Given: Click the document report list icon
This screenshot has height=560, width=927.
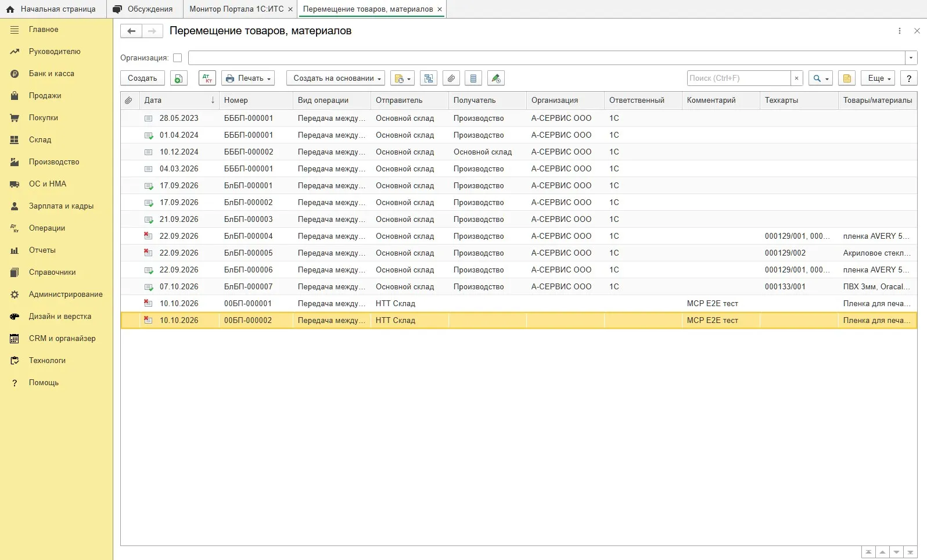Looking at the screenshot, I should pos(473,78).
